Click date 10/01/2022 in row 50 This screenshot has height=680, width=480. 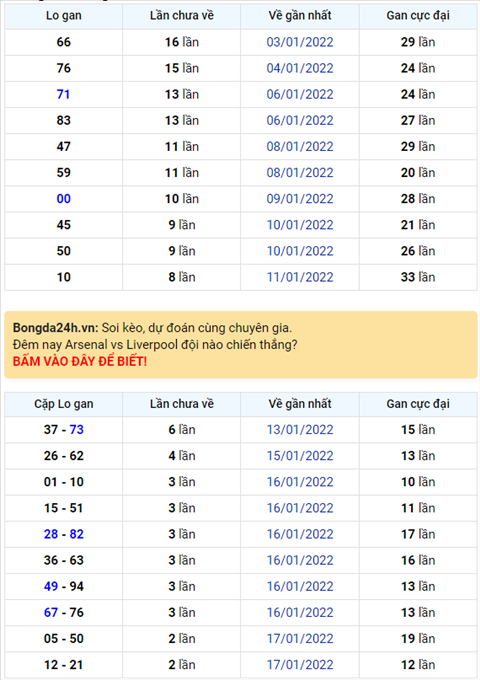[x=300, y=251]
